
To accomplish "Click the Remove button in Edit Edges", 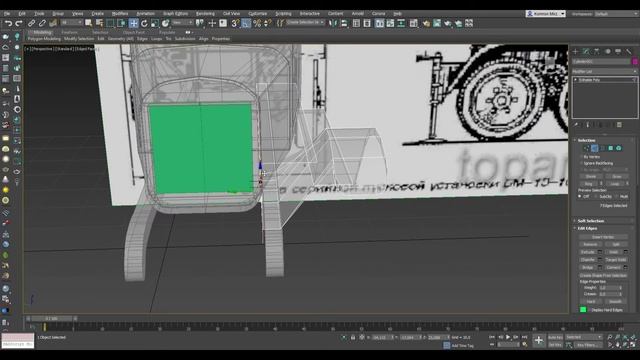I will point(590,244).
